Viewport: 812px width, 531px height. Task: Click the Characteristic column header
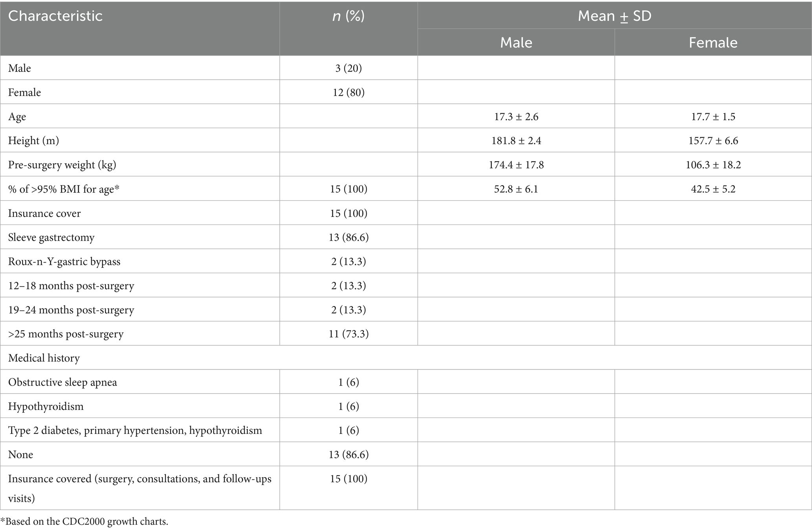tap(55, 16)
